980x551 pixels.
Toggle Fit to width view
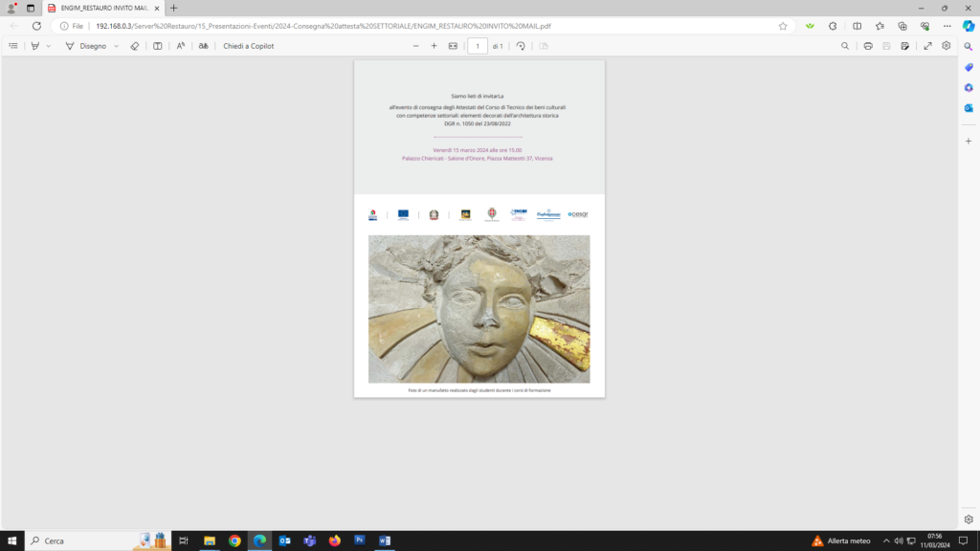(453, 46)
